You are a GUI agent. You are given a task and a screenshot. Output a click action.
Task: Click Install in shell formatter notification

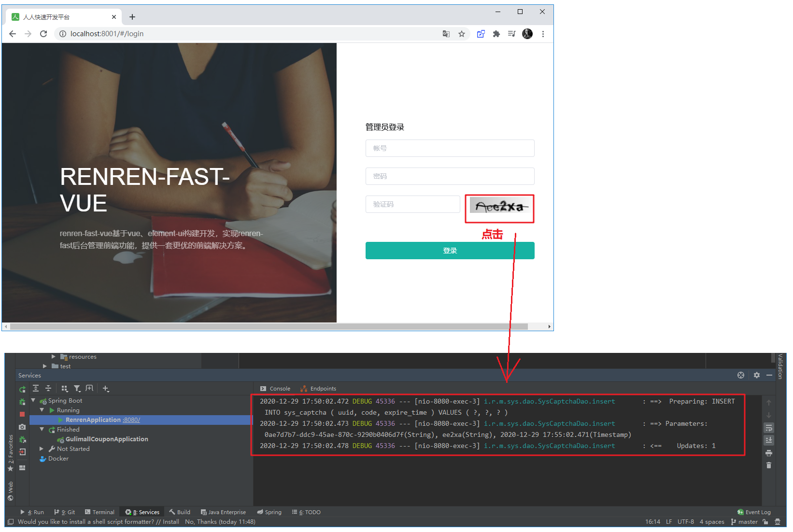[171, 522]
